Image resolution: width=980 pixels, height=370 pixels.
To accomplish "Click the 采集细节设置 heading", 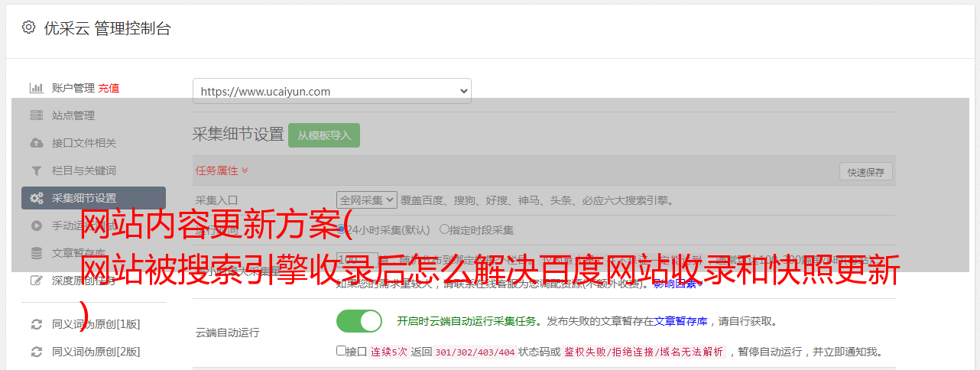I will (238, 135).
